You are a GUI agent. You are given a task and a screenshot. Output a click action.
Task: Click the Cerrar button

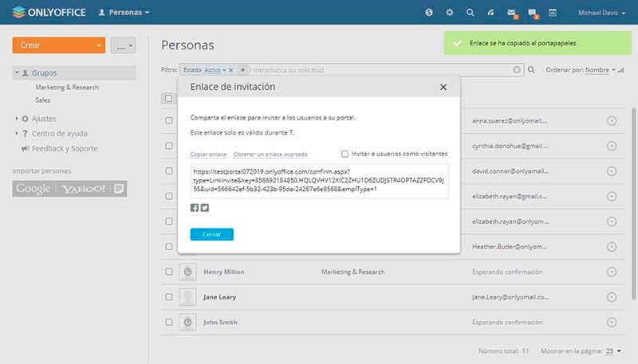pos(211,234)
